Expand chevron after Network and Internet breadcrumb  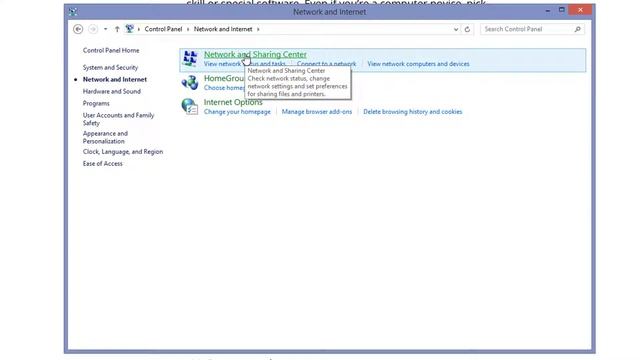pos(258,29)
